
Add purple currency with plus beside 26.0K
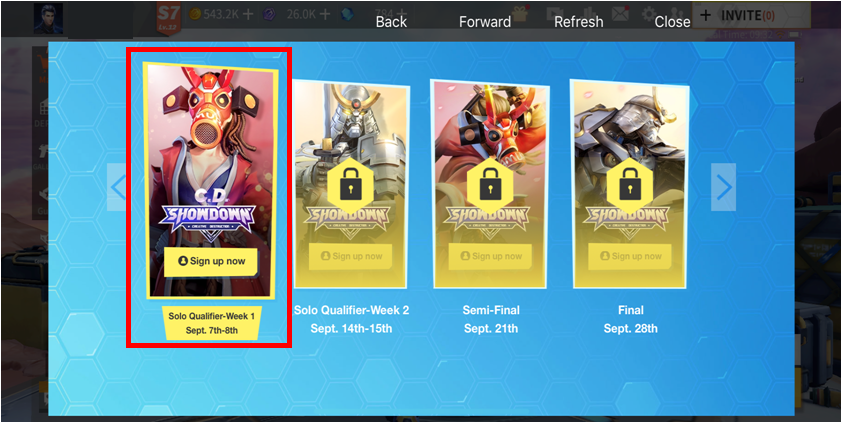[x=325, y=14]
